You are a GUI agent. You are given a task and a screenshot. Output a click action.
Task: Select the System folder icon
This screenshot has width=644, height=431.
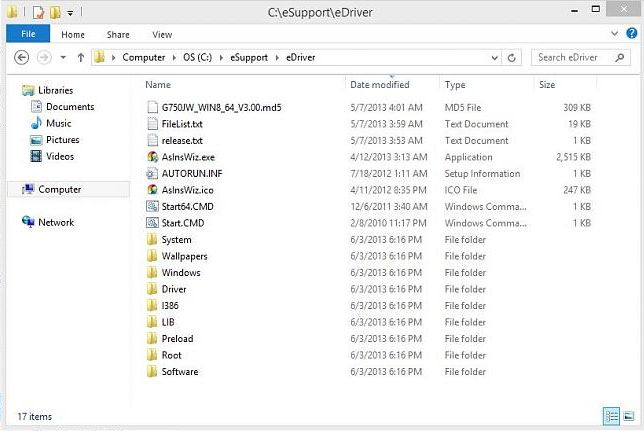click(152, 240)
